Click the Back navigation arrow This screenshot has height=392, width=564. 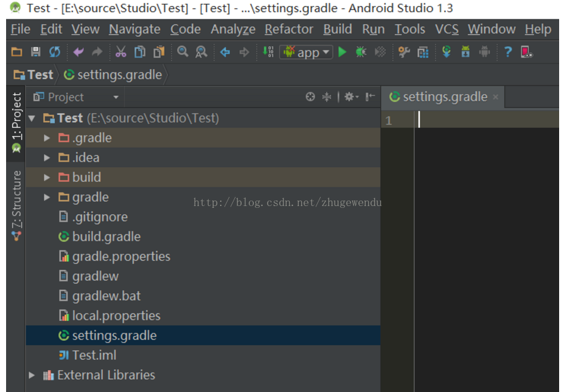[225, 52]
